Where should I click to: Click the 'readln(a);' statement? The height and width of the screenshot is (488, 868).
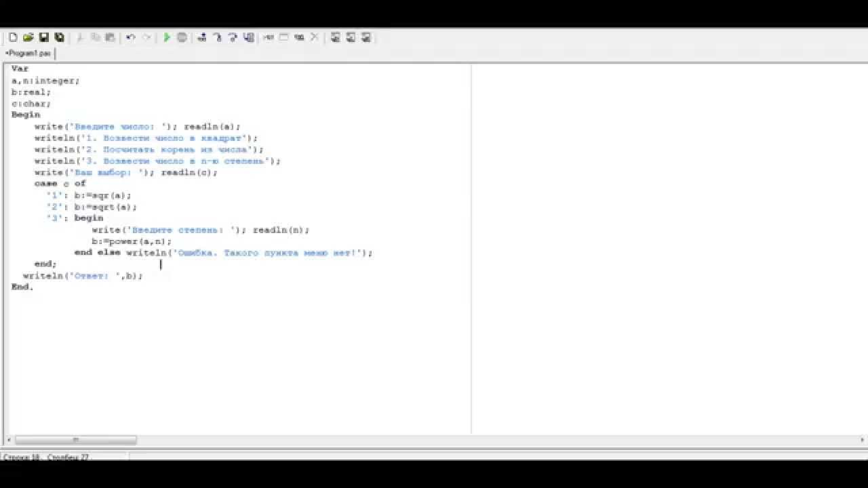pyautogui.click(x=212, y=127)
